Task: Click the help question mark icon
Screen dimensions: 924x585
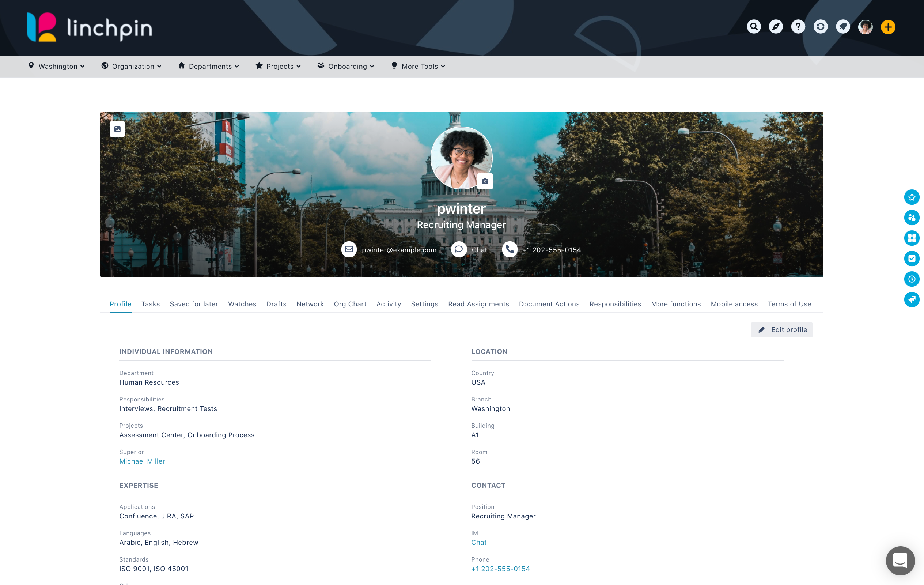Action: (798, 27)
